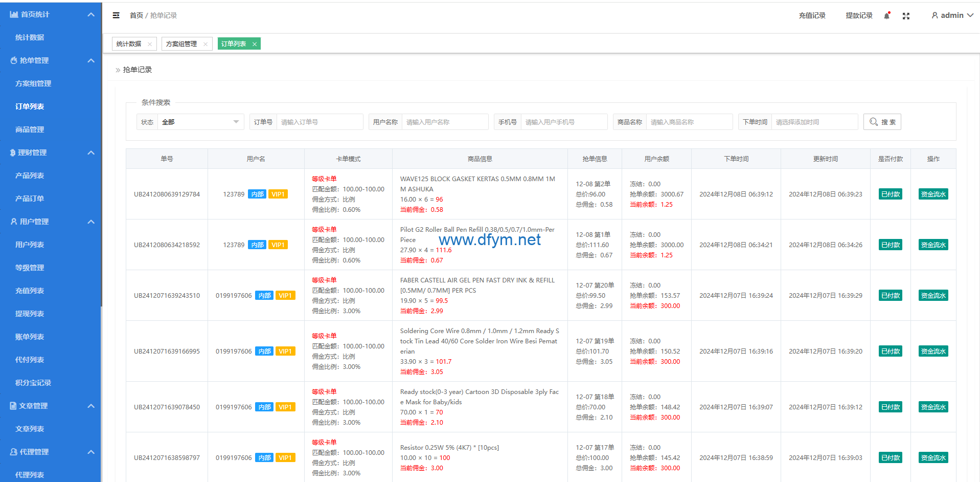This screenshot has height=482, width=980.
Task: Click the 首页统计 chart icon
Action: point(14,14)
